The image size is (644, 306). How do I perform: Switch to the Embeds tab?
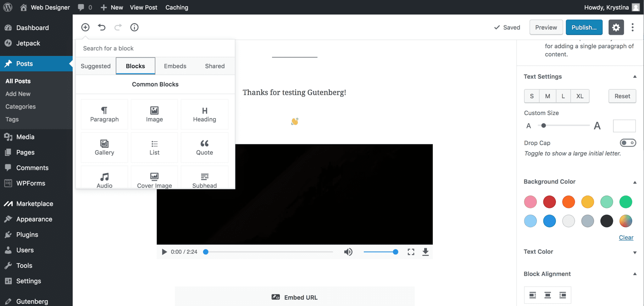coord(175,66)
